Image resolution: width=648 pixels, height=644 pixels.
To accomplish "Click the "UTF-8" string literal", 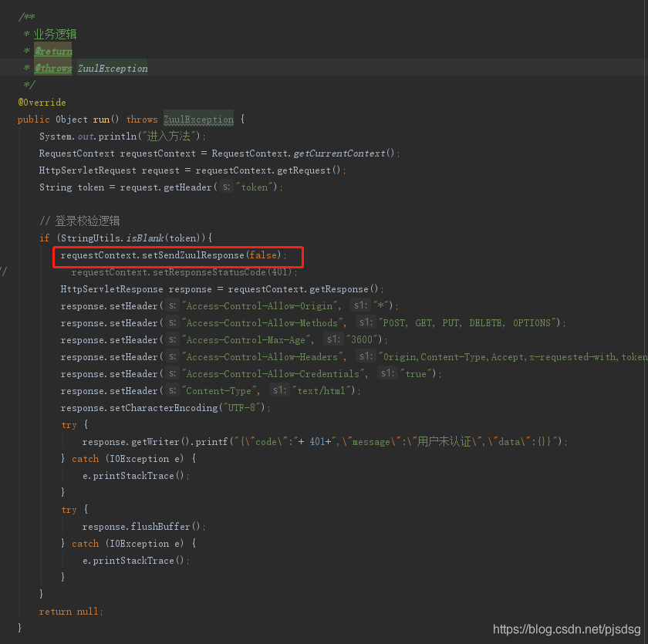I will tap(241, 408).
